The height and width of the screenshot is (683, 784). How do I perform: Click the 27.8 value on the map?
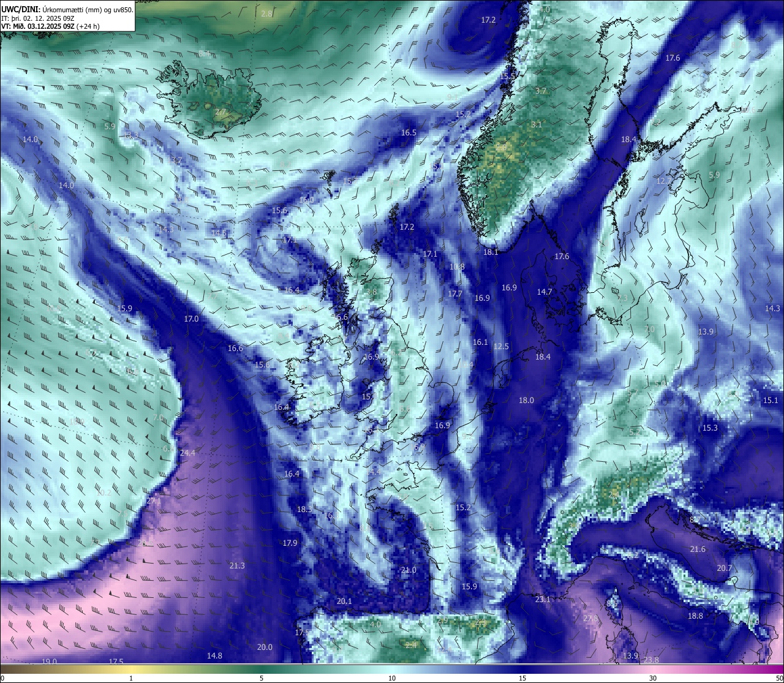coord(590,619)
